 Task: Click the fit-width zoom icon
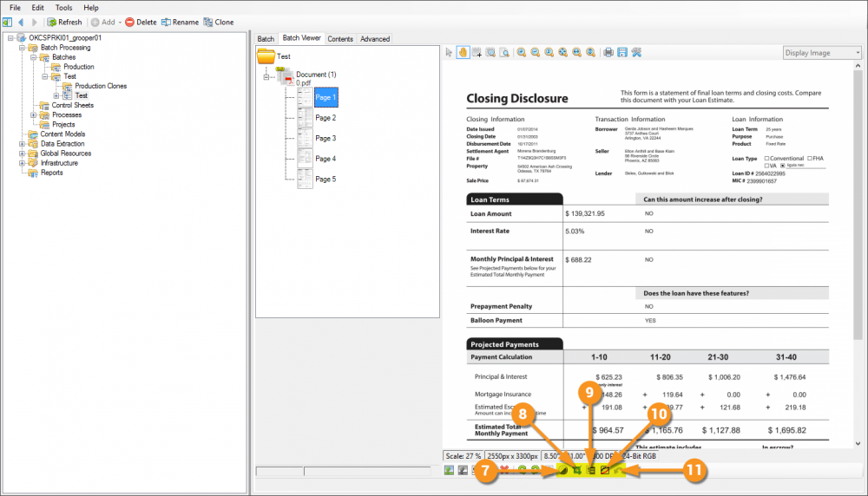[x=577, y=53]
